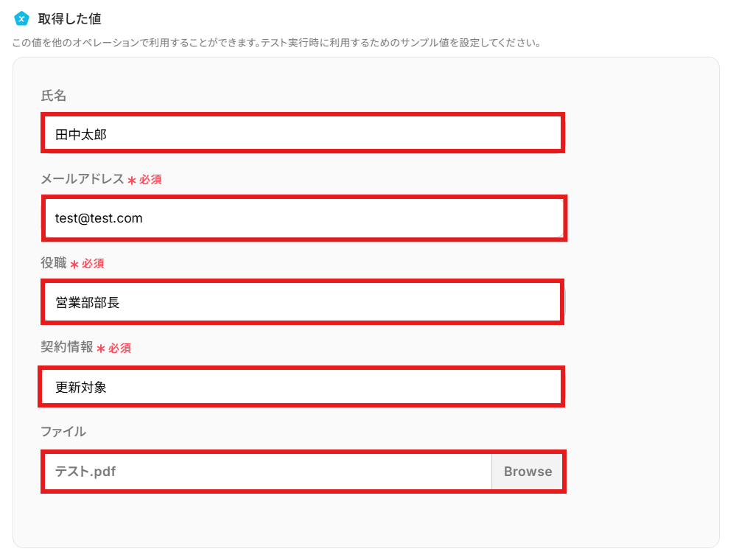The width and height of the screenshot is (739, 560).
Task: Click the red asterisk next to 役職
Action: click(x=74, y=265)
